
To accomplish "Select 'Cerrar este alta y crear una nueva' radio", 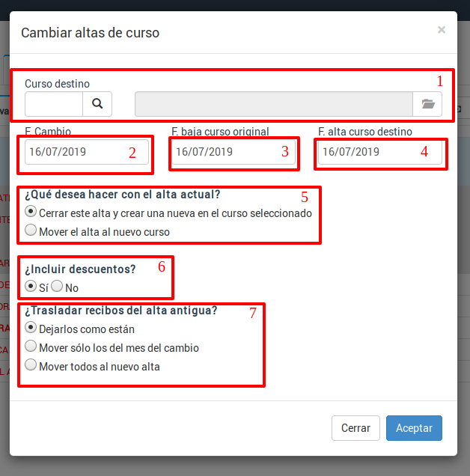I will click(31, 212).
